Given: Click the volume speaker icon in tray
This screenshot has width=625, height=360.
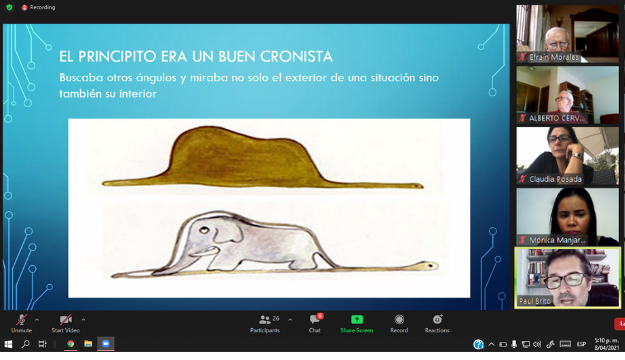Looking at the screenshot, I should (x=537, y=344).
